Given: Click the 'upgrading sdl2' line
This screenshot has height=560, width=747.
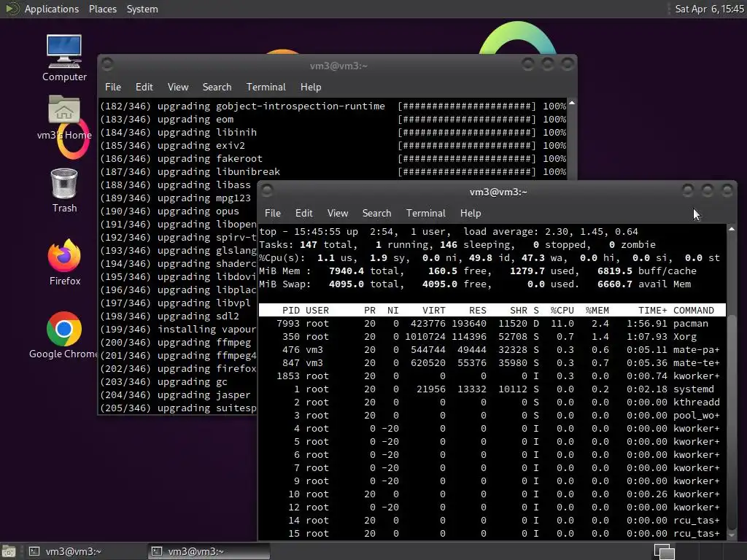Looking at the screenshot, I should tap(169, 316).
